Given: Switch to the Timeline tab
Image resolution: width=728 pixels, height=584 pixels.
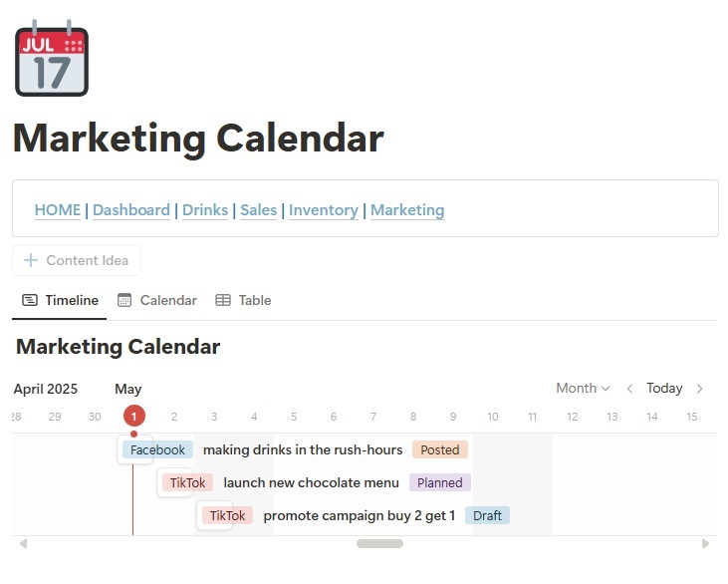Looking at the screenshot, I should pyautogui.click(x=61, y=300).
